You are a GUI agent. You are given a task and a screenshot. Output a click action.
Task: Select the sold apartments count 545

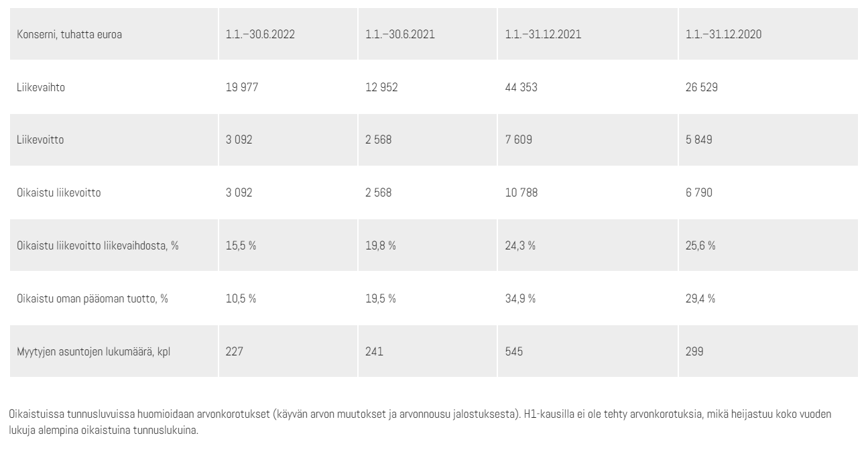pos(514,351)
